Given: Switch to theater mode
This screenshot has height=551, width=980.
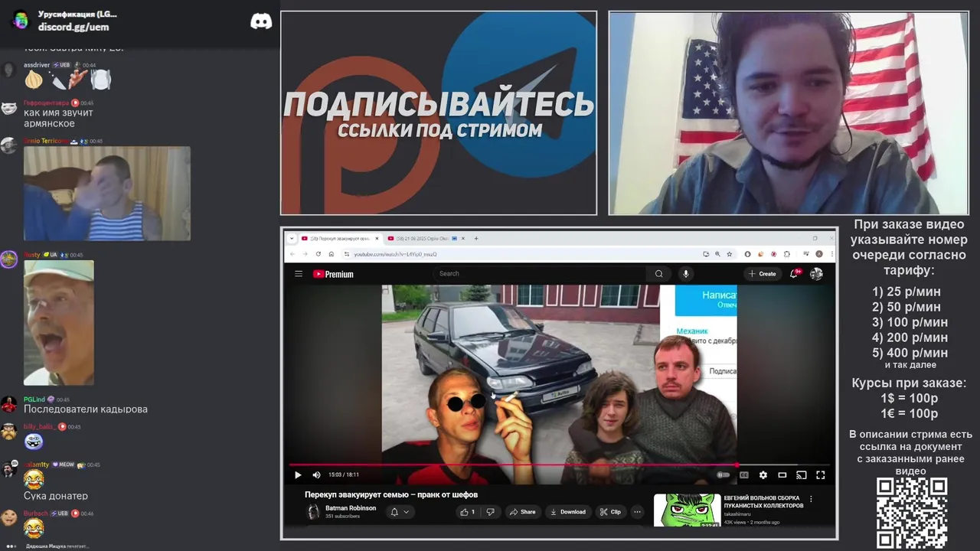Looking at the screenshot, I should click(x=782, y=474).
